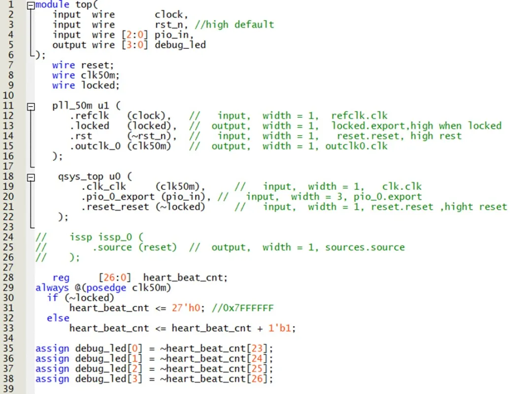Click line number 28 in the gutter
Viewport: 532px width, 394px height.
(x=8, y=278)
